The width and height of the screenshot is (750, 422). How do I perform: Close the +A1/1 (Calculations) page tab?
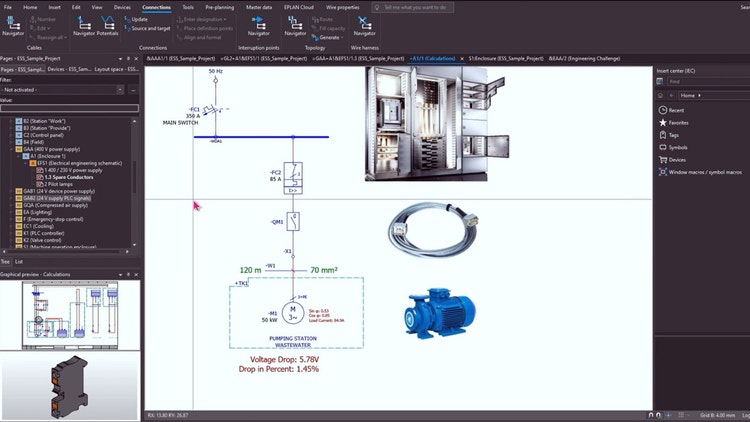[x=463, y=59]
